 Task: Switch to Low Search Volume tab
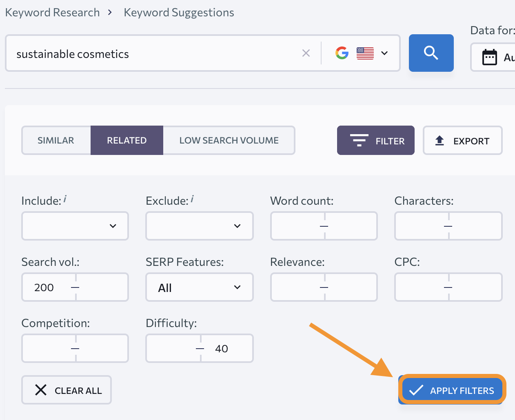coord(229,140)
